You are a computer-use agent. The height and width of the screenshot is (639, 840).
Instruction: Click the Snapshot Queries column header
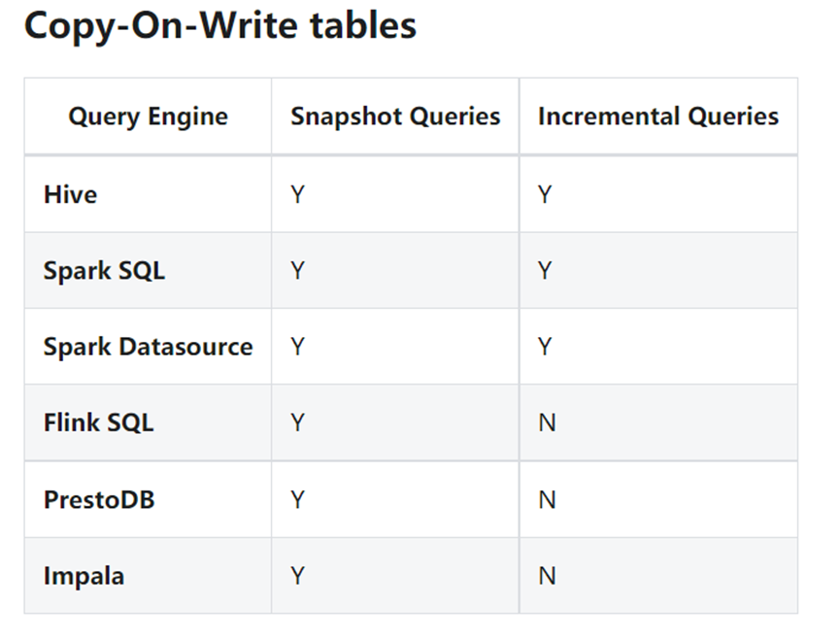point(395,117)
